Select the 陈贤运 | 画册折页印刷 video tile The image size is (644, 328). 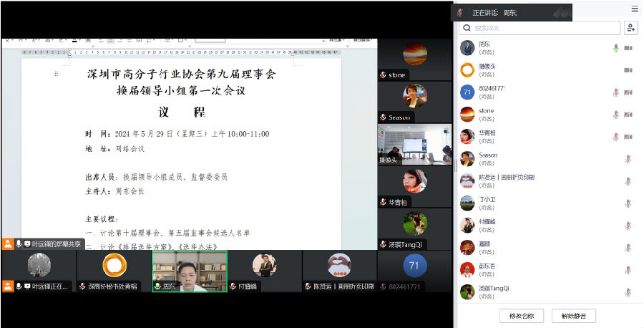340,271
